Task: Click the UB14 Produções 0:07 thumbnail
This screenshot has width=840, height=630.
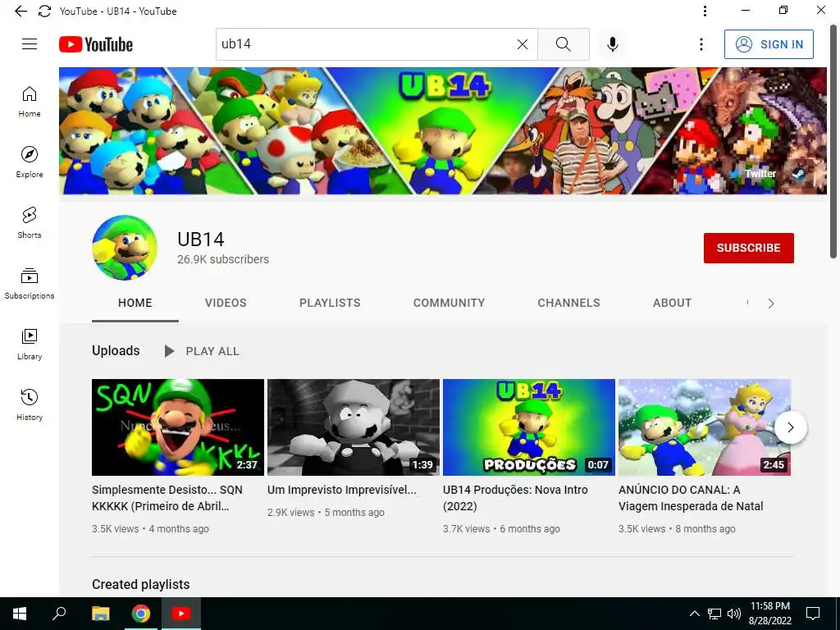Action: pos(529,427)
